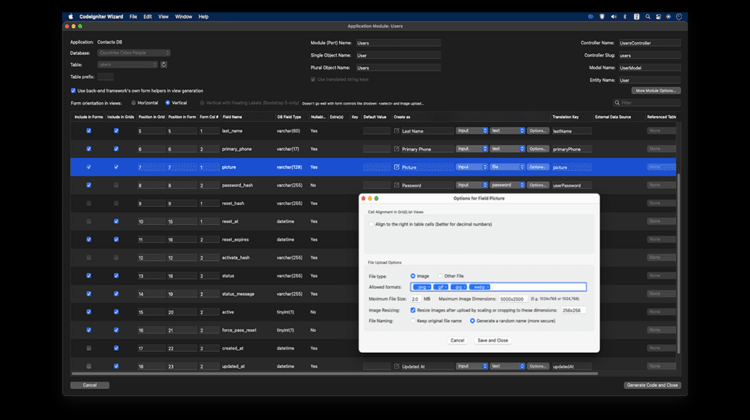Click the resize dimensions field 256x256

click(x=573, y=310)
